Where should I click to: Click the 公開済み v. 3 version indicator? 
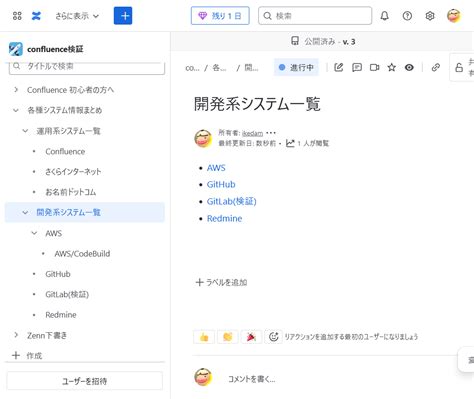click(x=323, y=41)
